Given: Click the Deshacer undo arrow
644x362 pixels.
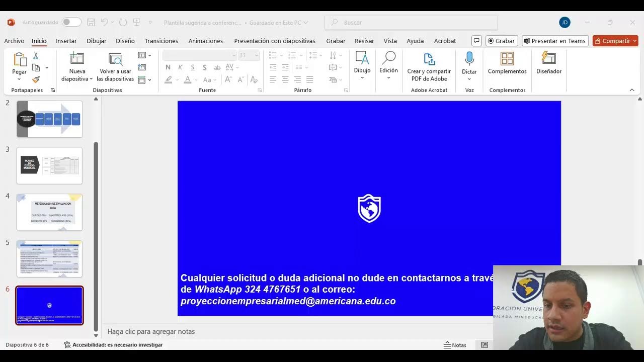Looking at the screenshot, I should pos(104,22).
